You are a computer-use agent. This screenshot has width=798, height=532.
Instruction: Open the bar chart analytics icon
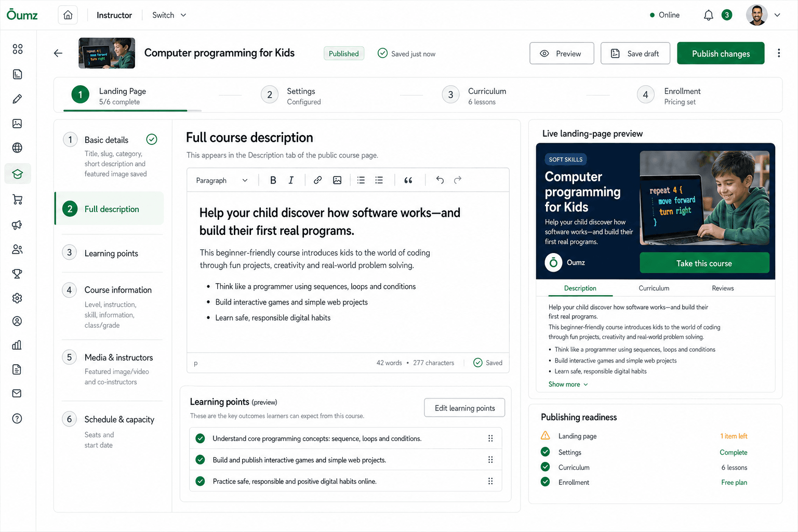(17, 345)
